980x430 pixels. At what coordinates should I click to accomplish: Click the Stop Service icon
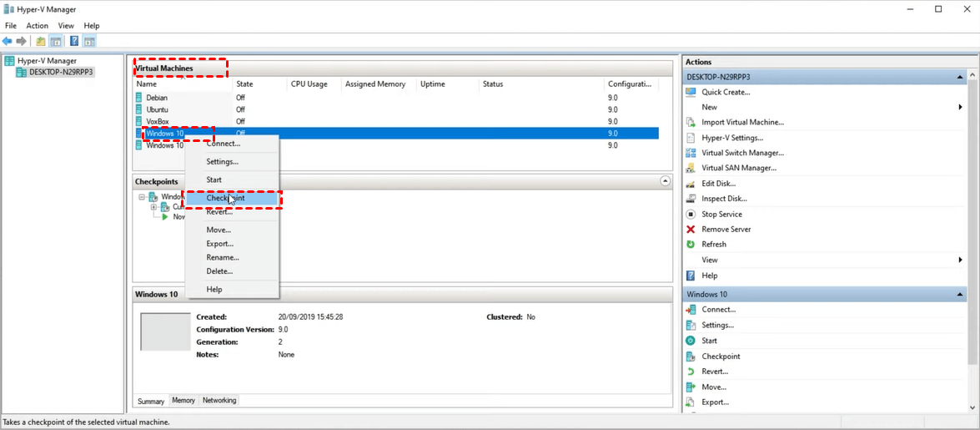pyautogui.click(x=691, y=215)
